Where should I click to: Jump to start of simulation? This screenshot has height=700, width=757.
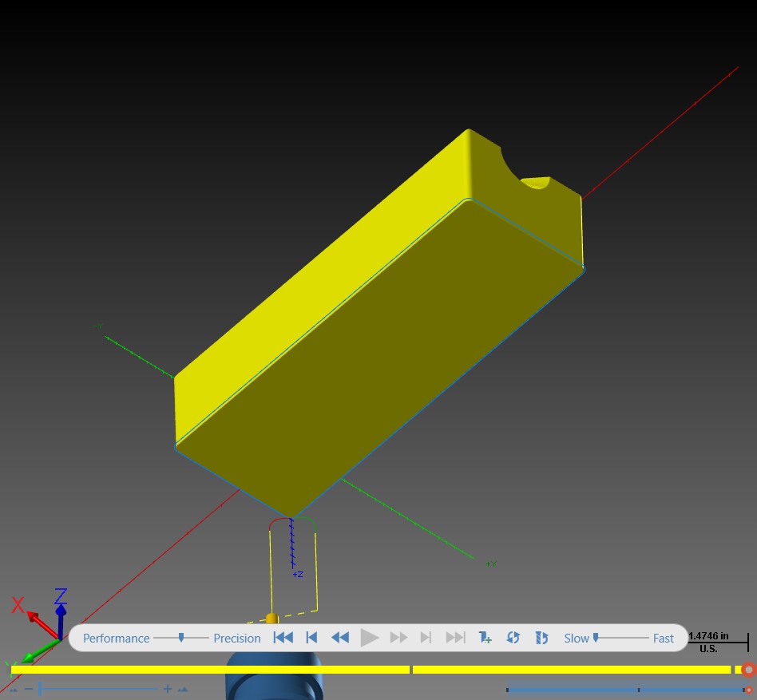(283, 638)
